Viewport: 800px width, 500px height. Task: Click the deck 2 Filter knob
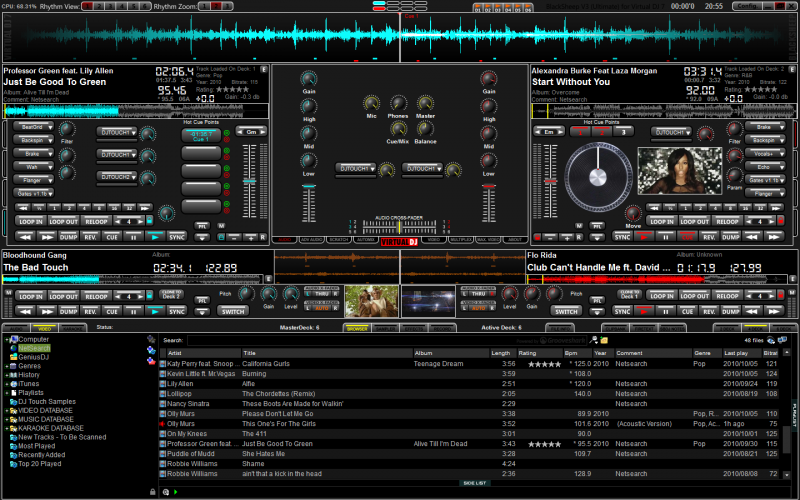click(734, 130)
